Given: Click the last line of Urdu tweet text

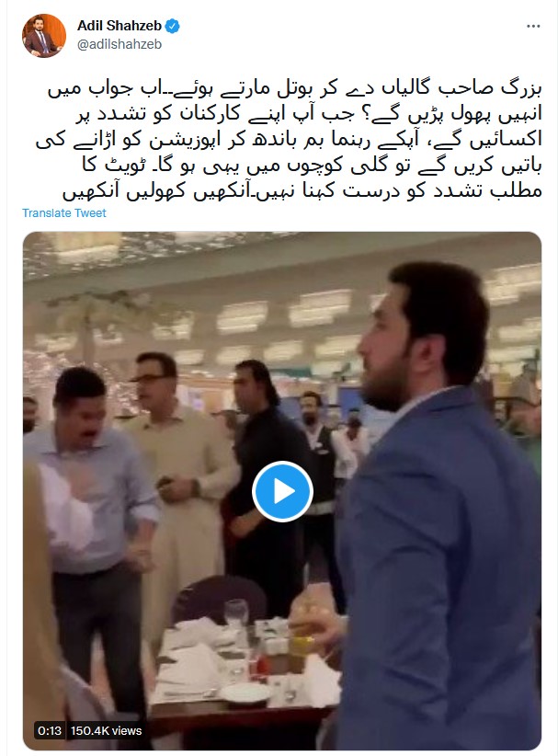Looking at the screenshot, I should click(x=302, y=191).
